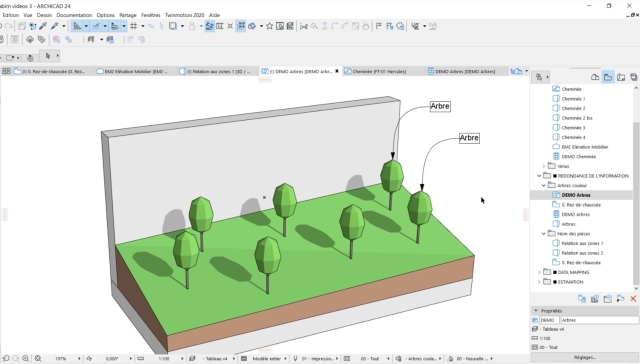Open Publisher Sets in navigator
The image size is (640, 364).
click(633, 77)
